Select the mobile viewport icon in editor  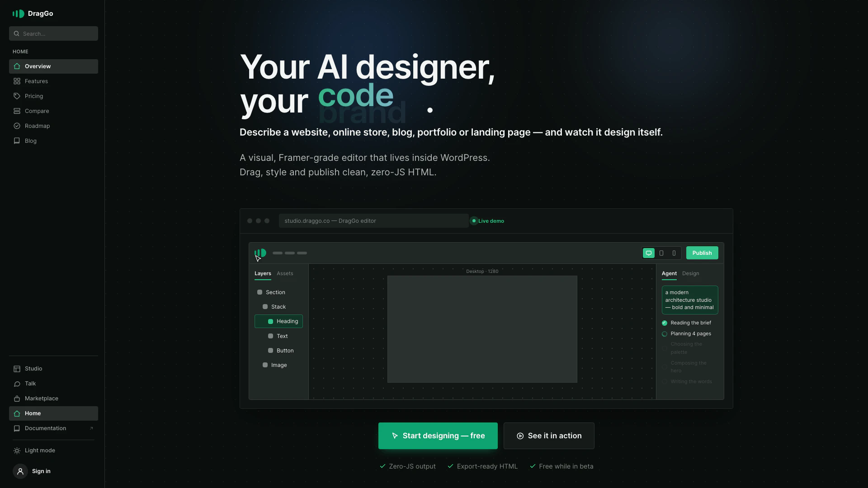(x=674, y=253)
